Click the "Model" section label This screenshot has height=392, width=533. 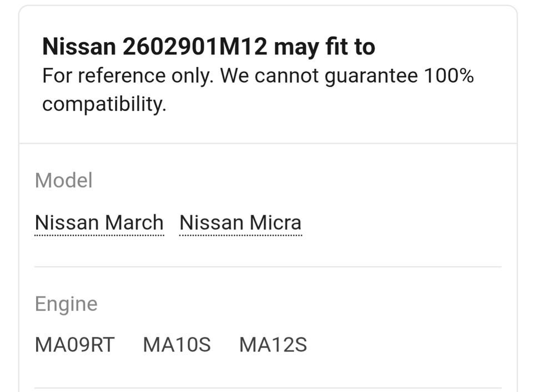(x=63, y=180)
